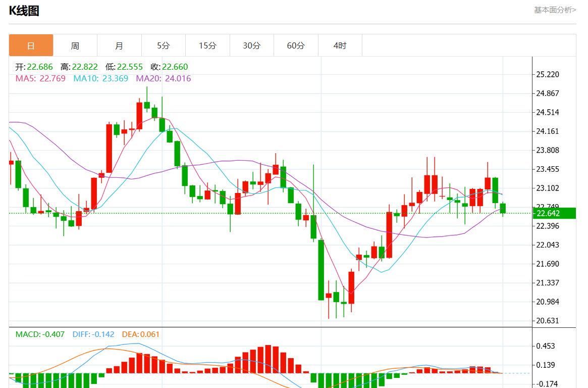Viewport: 588px width, 388px height.
Task: Open the 30分 interval tab
Action: point(252,45)
